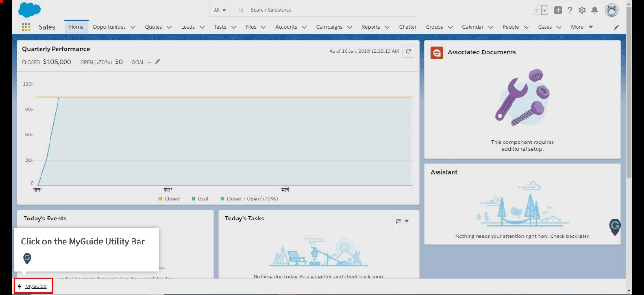
Task: Toggle the Closed + Open (>70%) legend
Action: tap(249, 199)
